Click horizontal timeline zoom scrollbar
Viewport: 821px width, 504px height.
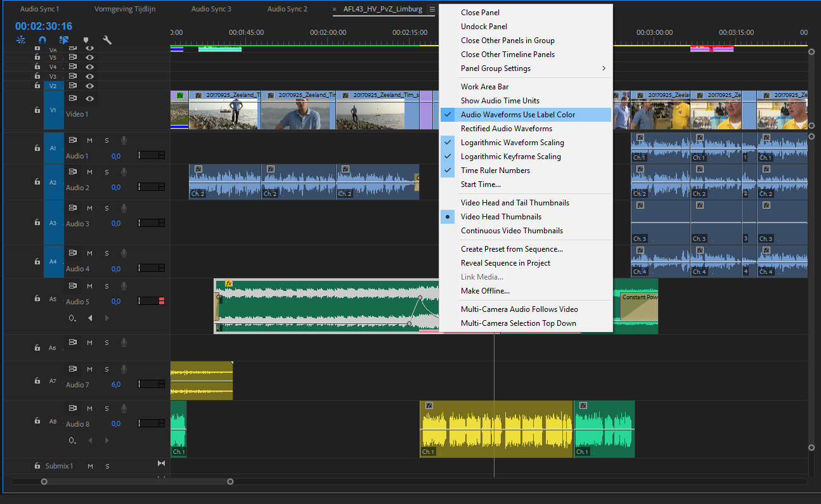click(137, 482)
